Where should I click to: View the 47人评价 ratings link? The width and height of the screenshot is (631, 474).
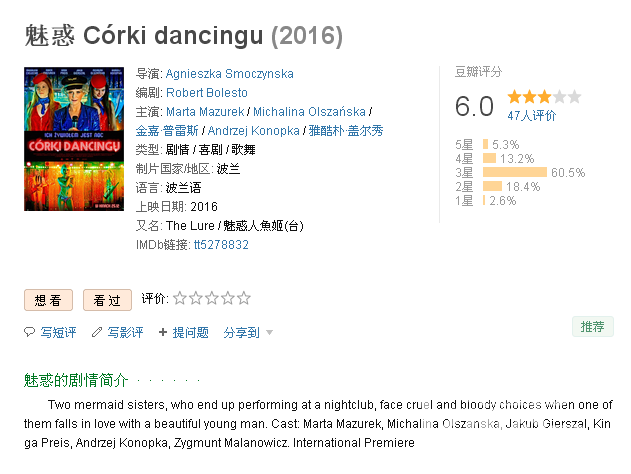pos(532,116)
